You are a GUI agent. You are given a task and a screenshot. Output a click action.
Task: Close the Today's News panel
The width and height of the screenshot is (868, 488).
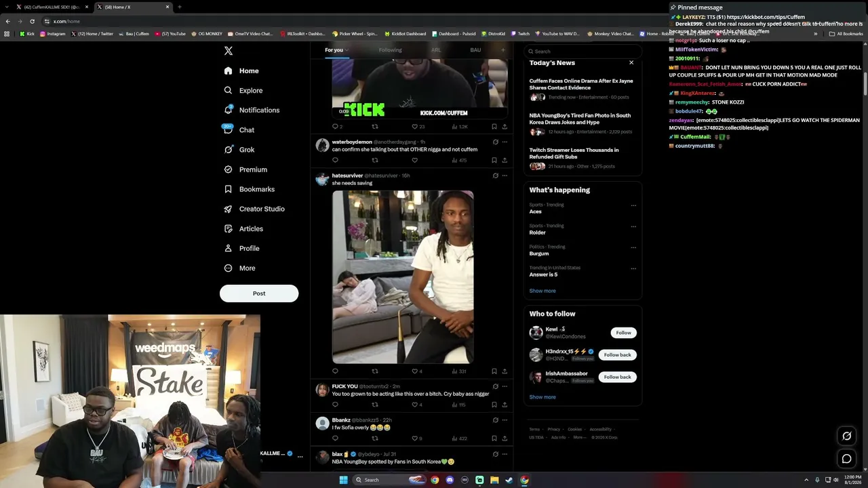[631, 62]
